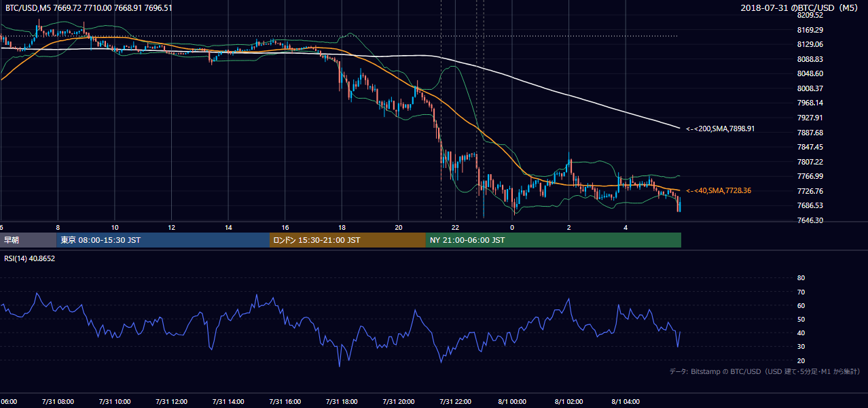Viewport: 868px width, 408px height.
Task: Click RSI scale value 60
Action: (x=801, y=305)
